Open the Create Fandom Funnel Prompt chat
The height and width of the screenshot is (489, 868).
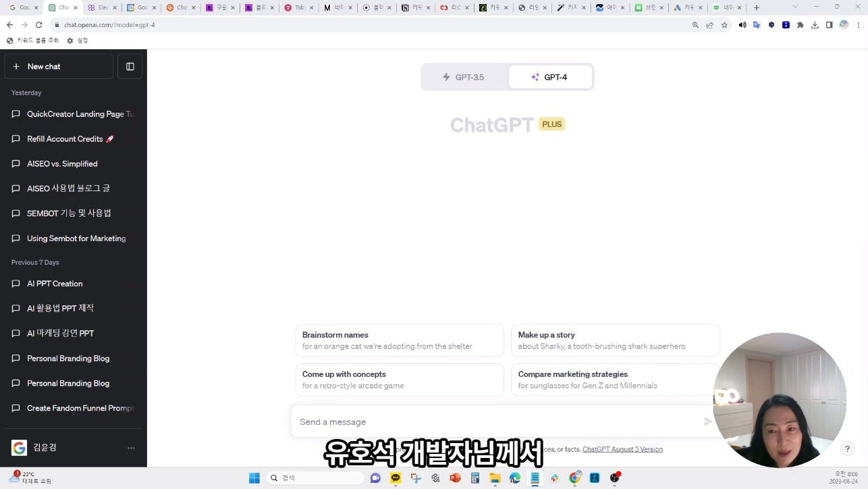click(74, 408)
